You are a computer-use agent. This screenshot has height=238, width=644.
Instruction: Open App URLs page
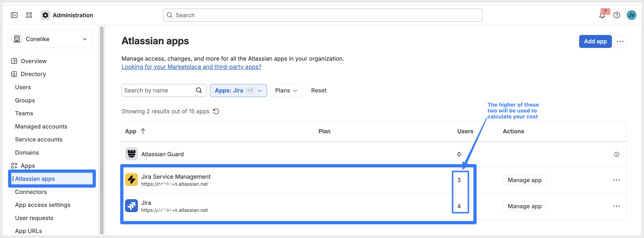click(x=28, y=231)
